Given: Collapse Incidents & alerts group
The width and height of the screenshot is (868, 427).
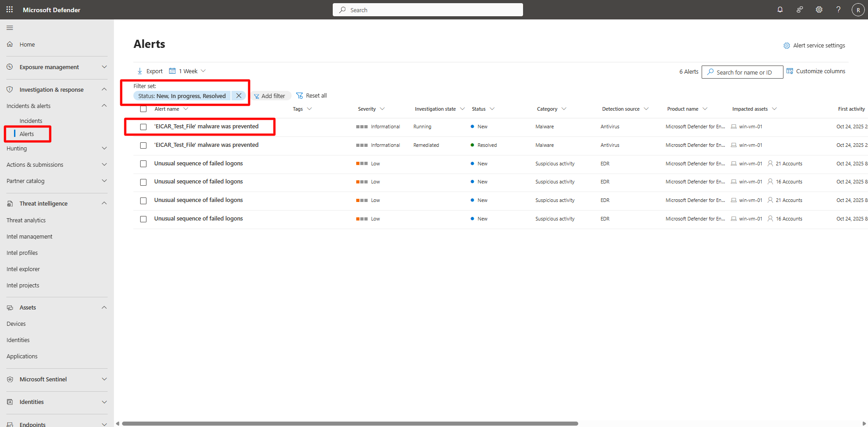Looking at the screenshot, I should pos(104,106).
